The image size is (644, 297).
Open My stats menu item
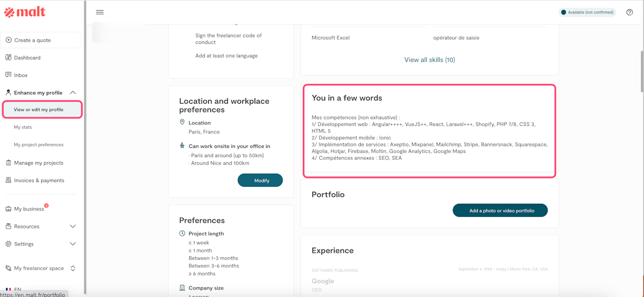tap(23, 127)
